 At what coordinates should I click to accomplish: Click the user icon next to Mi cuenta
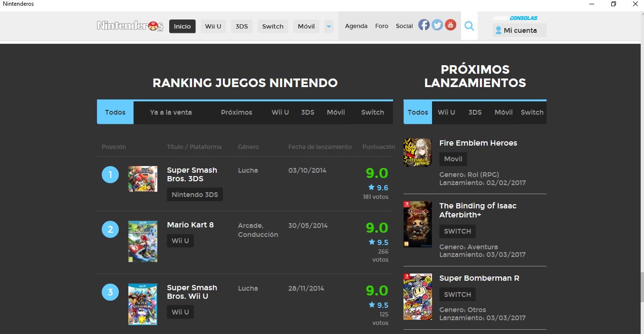pos(498,30)
